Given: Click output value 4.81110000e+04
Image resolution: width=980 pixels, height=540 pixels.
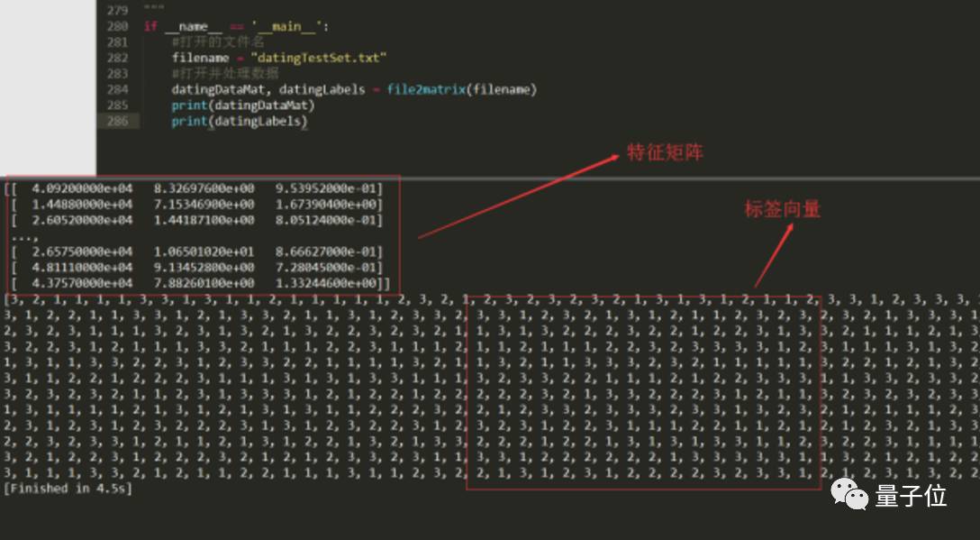Looking at the screenshot, I should 82,267.
